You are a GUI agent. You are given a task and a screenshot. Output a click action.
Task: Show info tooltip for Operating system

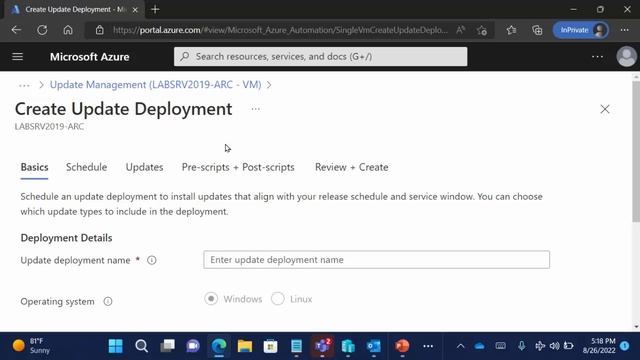point(108,301)
